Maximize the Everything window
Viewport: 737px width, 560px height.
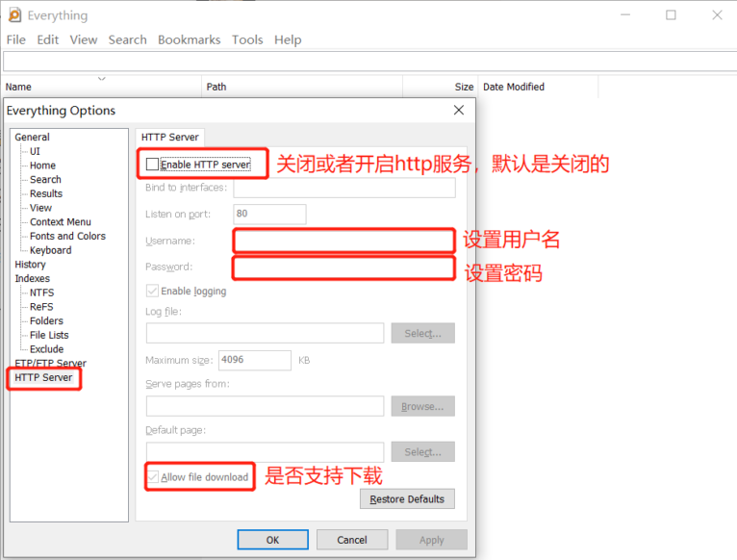671,15
